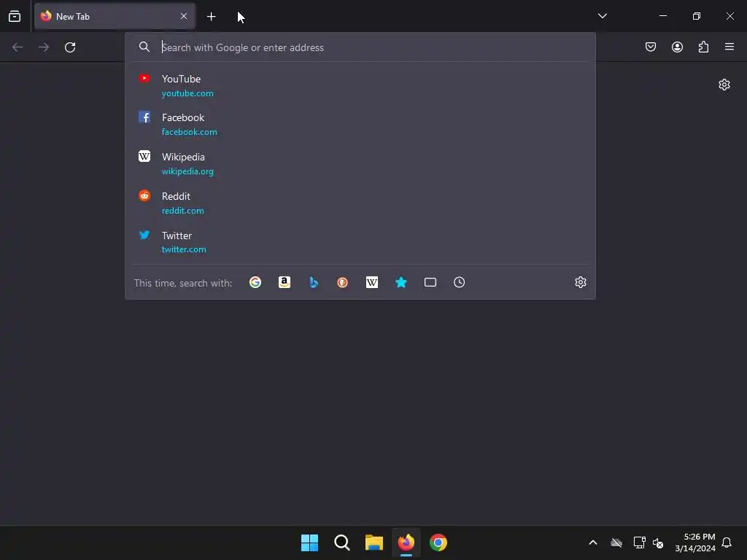Go forward one page

click(44, 47)
